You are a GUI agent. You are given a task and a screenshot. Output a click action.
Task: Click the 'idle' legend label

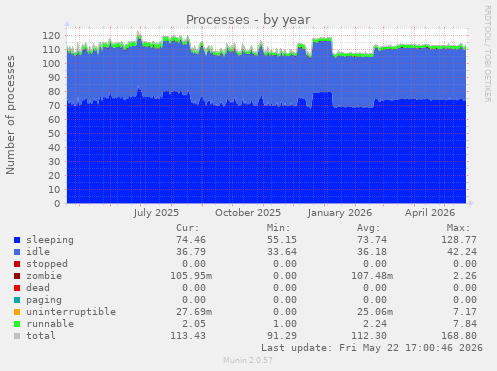pos(38,252)
